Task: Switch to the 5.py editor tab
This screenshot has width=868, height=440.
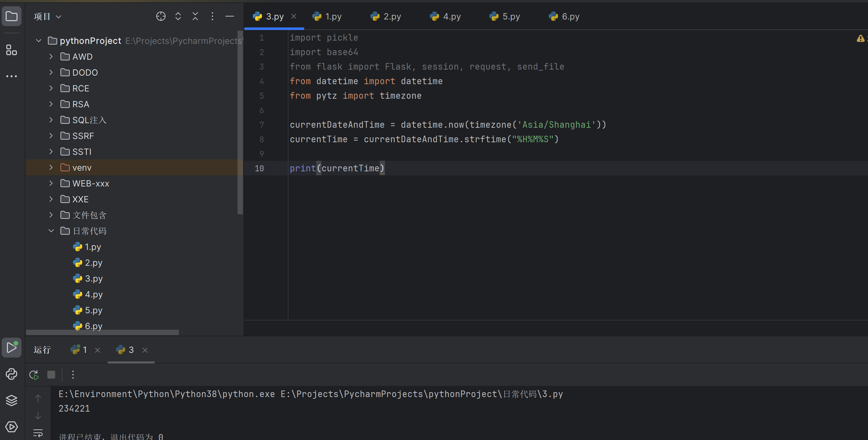Action: (505, 16)
